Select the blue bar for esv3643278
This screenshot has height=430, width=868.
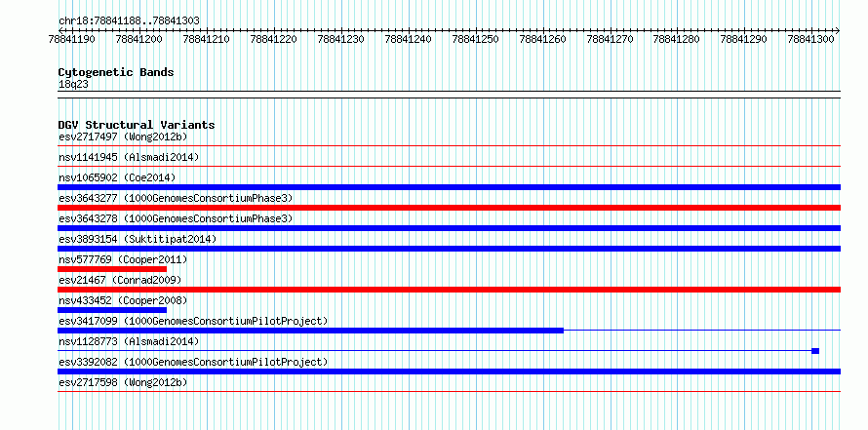click(449, 228)
